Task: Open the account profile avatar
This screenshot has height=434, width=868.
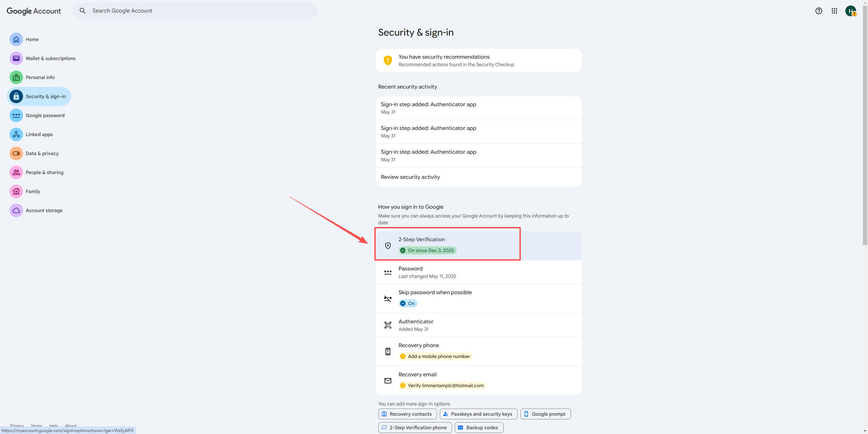Action: point(851,11)
